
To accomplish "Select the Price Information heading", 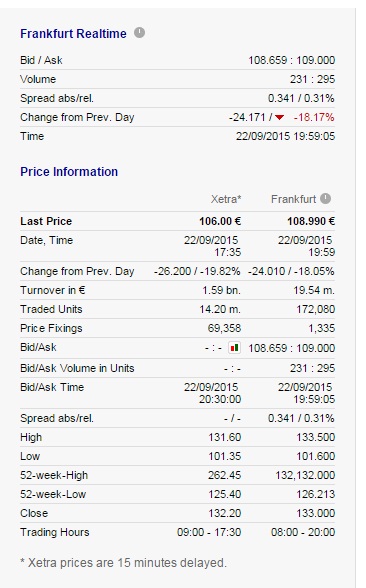I will point(69,172).
